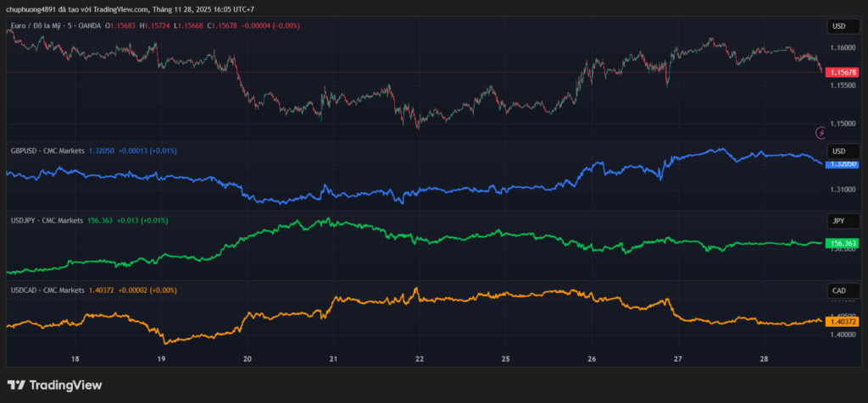868x403 pixels.
Task: Select the GBPUSD CMC Markets legend
Action: tap(46, 151)
